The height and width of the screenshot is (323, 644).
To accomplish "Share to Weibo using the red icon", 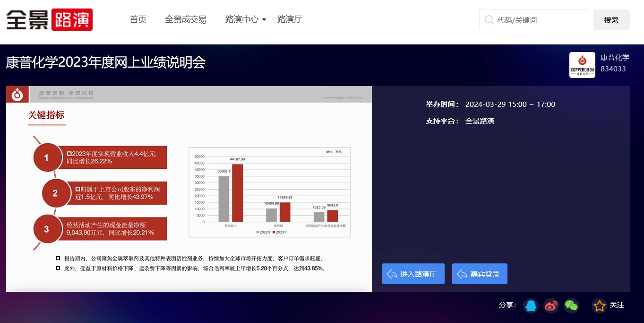I will (x=551, y=306).
